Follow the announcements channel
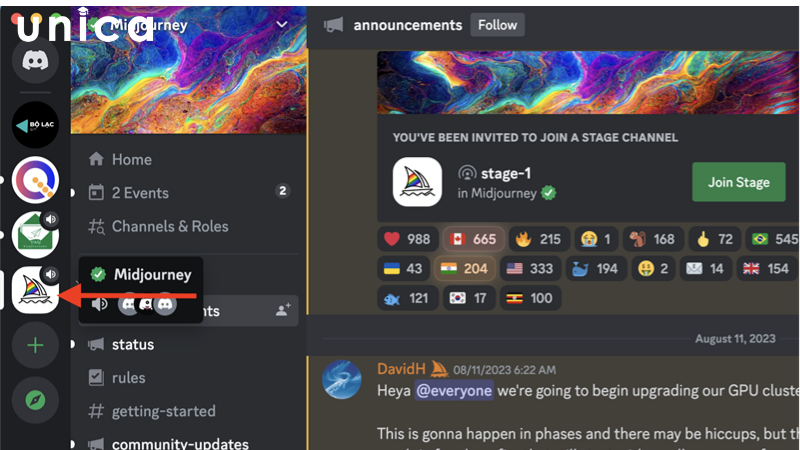800x450 pixels. [497, 25]
